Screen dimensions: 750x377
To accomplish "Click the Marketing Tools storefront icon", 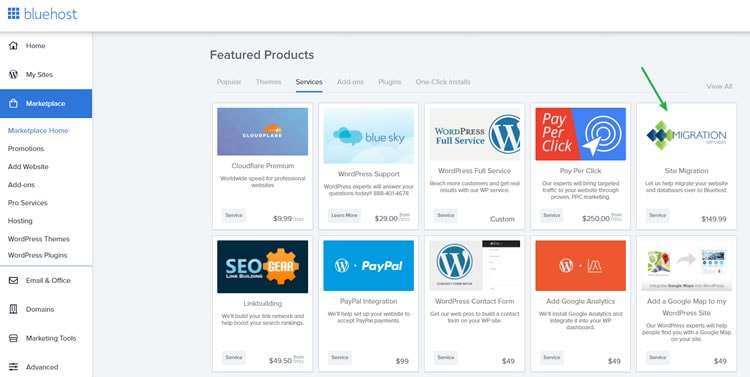I will coord(13,338).
